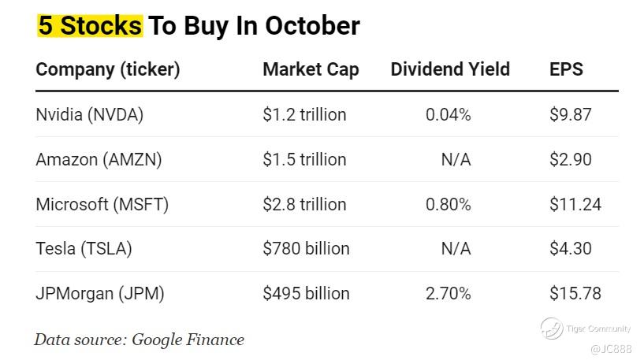Select the Amazon (AMZN) row name

(x=99, y=160)
